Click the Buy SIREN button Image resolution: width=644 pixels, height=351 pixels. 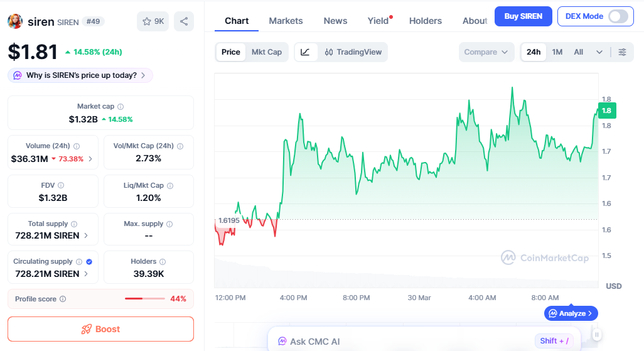[x=523, y=16]
